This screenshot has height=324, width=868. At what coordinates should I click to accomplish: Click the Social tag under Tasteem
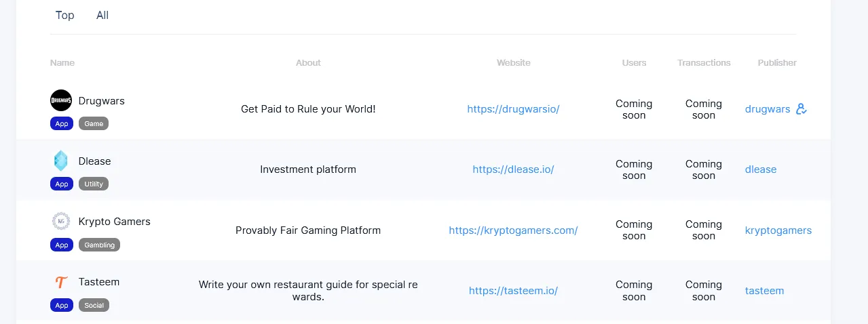coord(94,305)
